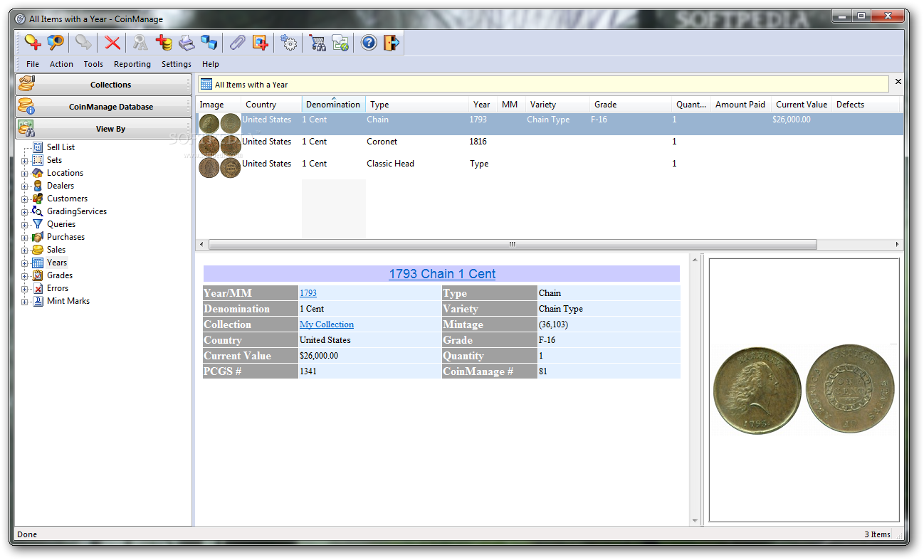Click the $26,000.00 value in the Chain row
924x560 pixels.
tap(792, 120)
